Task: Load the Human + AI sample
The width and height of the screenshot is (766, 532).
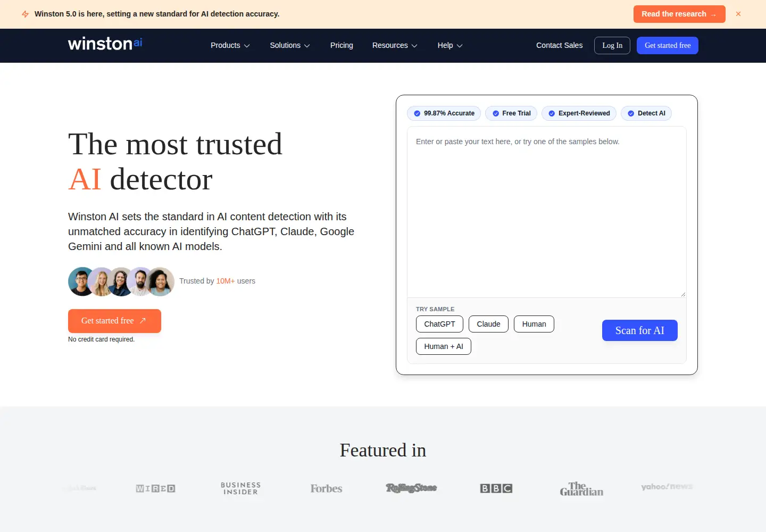Action: click(444, 346)
